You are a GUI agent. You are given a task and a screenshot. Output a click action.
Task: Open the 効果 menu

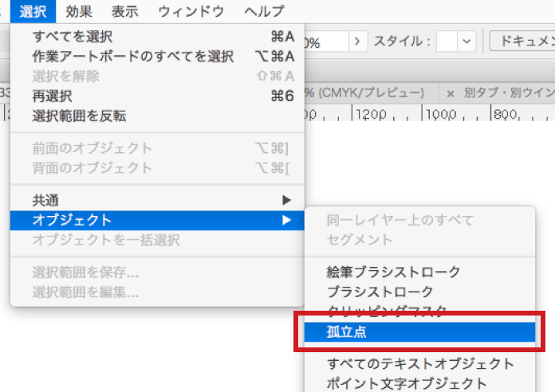(79, 11)
